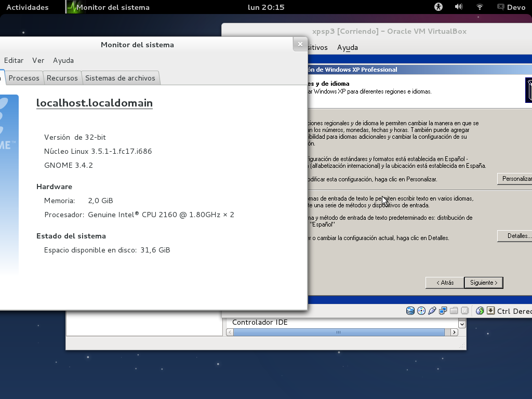Click the VirtualBox network adapters icon

(x=443, y=311)
